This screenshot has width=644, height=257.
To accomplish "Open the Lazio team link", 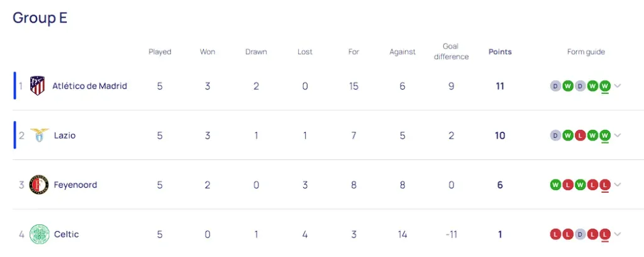I will [65, 135].
